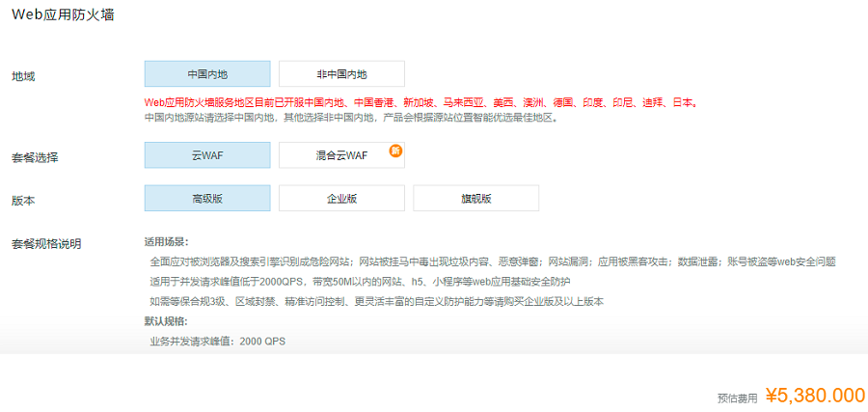Click the 套餐规格说明 label

click(x=46, y=244)
